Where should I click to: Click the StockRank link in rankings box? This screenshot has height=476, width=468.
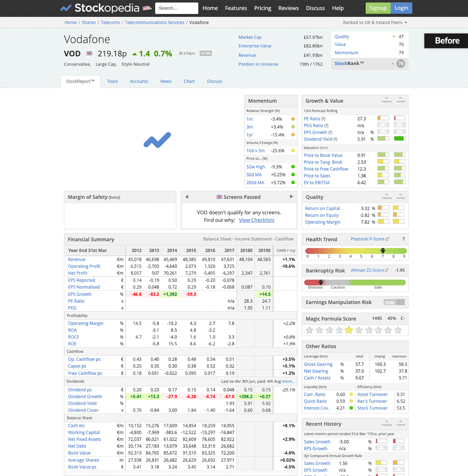(349, 64)
